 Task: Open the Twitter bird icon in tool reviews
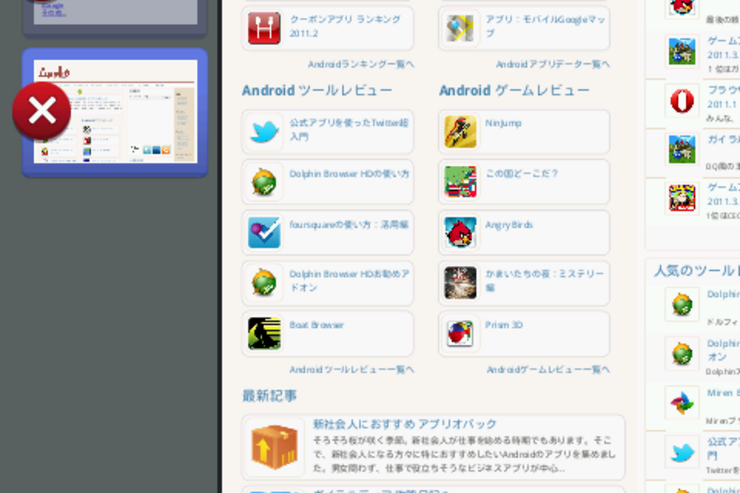click(264, 132)
